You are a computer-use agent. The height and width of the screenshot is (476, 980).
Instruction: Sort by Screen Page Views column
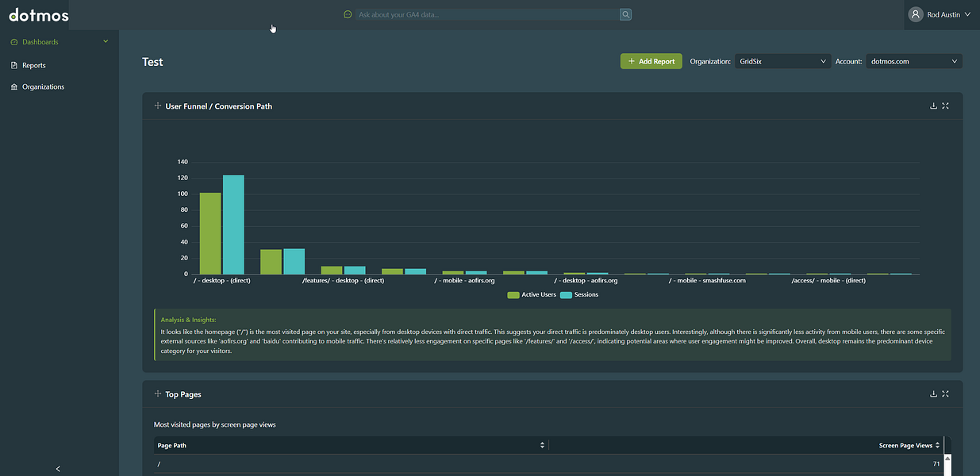(909, 445)
